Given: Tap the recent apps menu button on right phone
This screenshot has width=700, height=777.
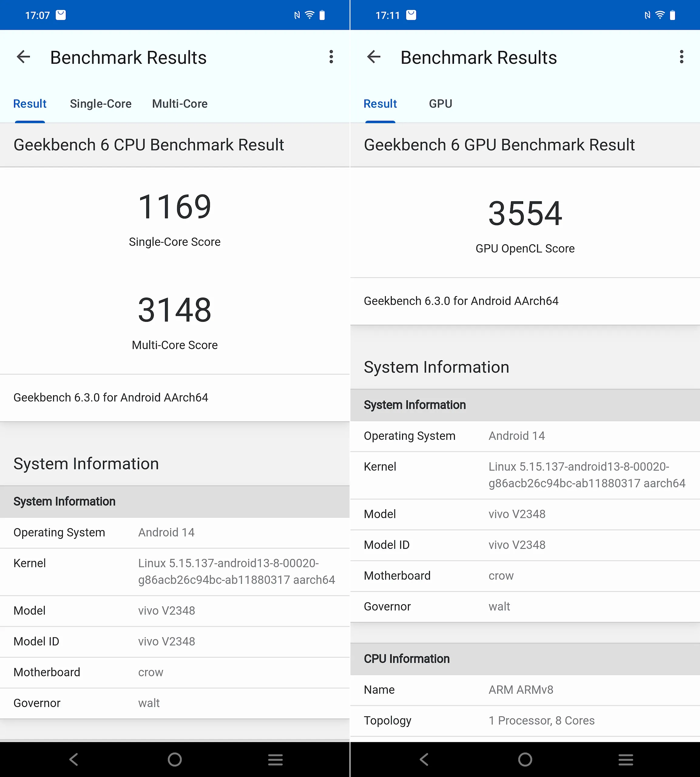Looking at the screenshot, I should coord(626,759).
